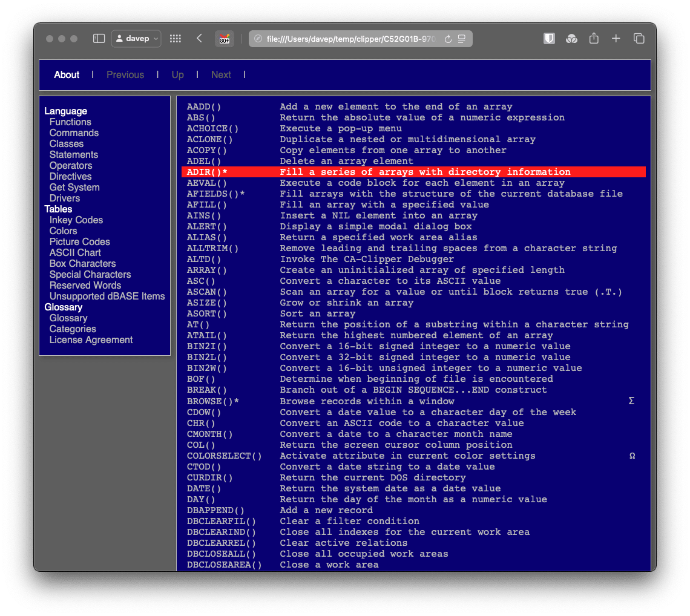Open the Box Characters link
This screenshot has width=690, height=616.
(x=83, y=264)
